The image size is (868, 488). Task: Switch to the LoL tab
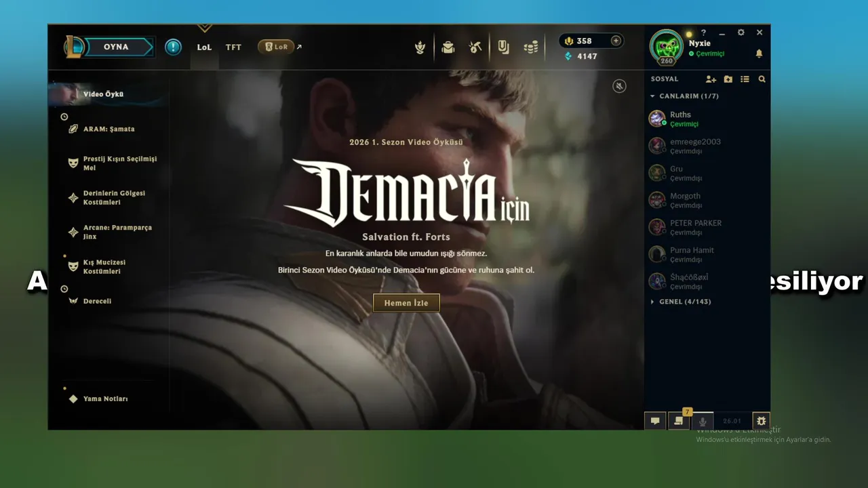[x=204, y=47]
